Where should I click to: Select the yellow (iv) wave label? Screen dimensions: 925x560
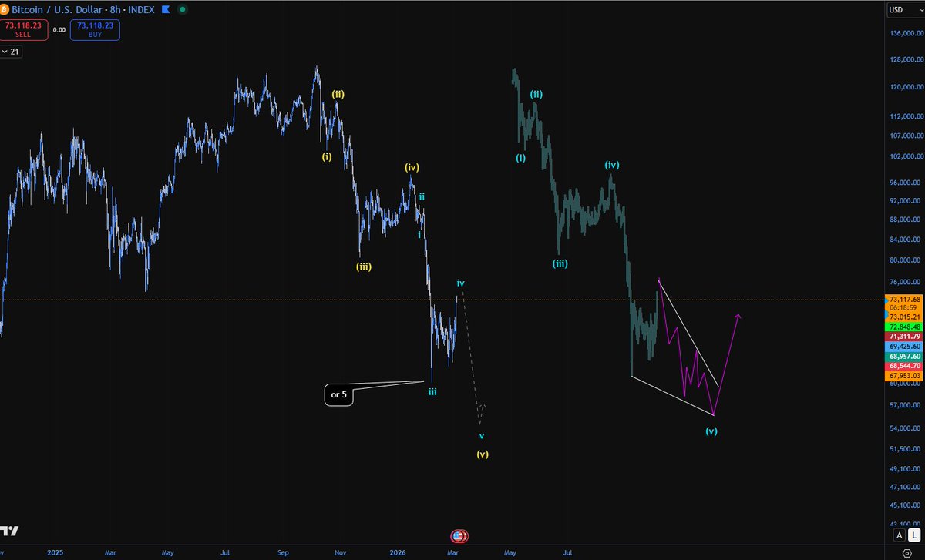(412, 166)
